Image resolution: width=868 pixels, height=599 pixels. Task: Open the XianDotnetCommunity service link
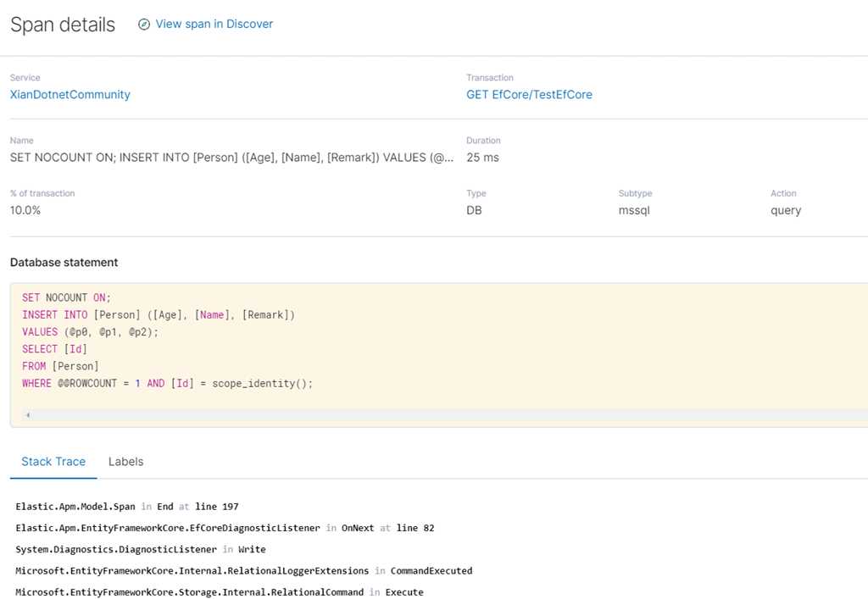coord(70,95)
